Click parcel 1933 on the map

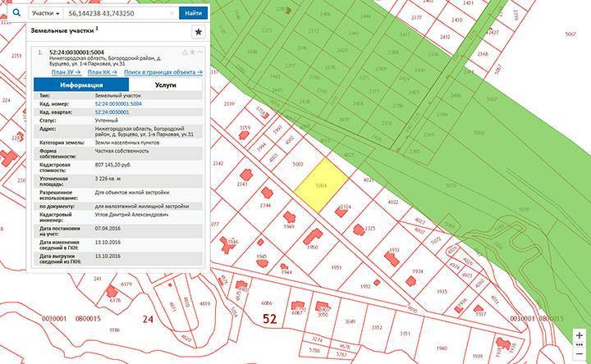tap(394, 250)
